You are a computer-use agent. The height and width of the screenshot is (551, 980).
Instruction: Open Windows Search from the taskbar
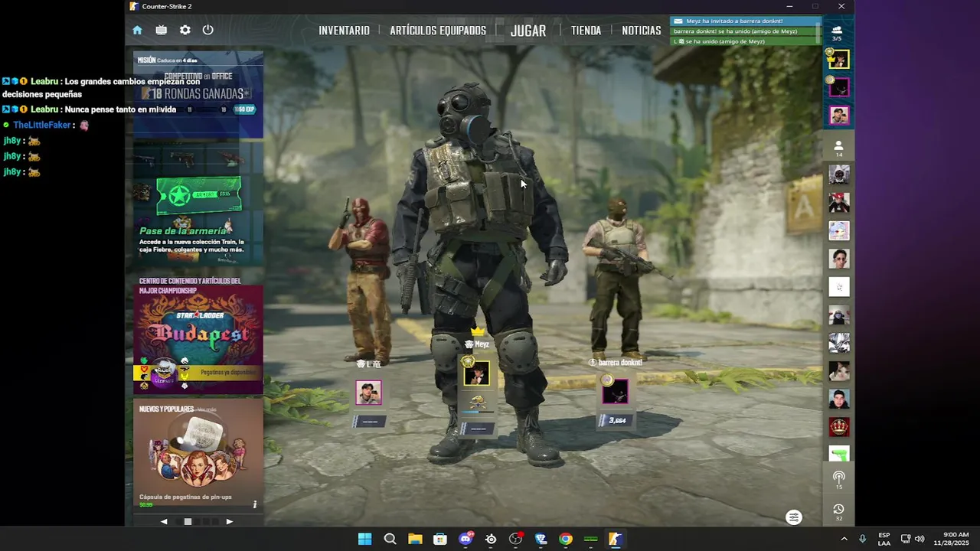390,539
